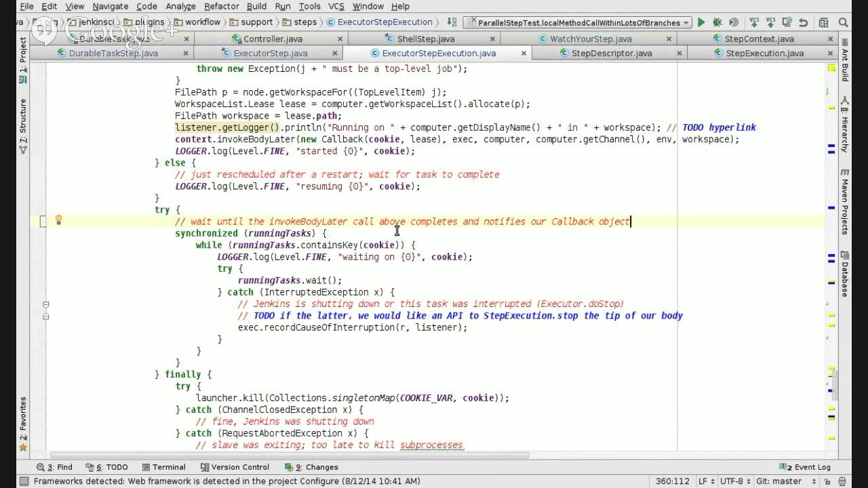Switch to StepExecution.java tab

click(765, 53)
